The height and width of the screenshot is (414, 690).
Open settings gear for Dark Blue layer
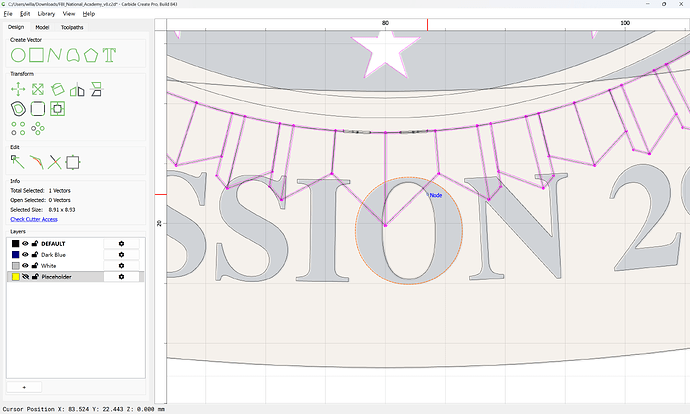pos(121,255)
